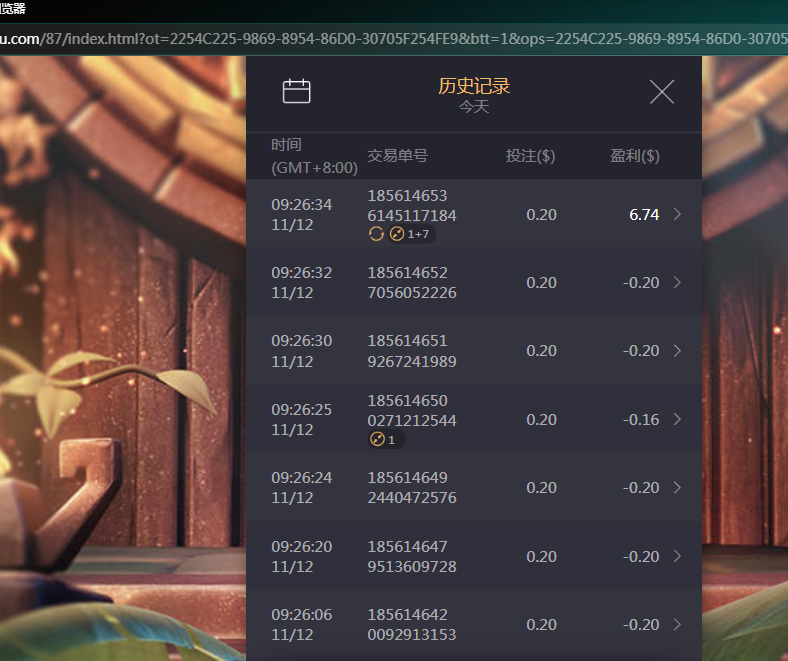
Task: Expand the 09:26:32 record via its chevron
Action: [x=677, y=282]
